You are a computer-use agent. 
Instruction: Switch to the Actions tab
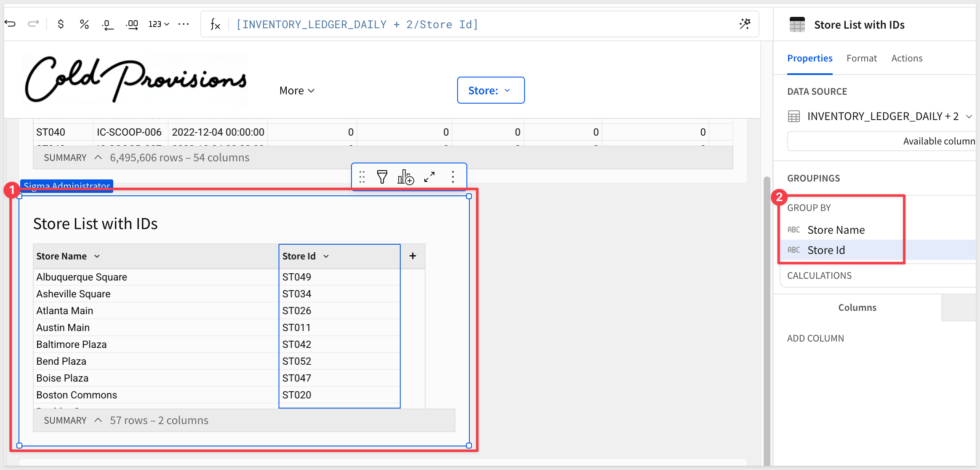click(x=907, y=59)
